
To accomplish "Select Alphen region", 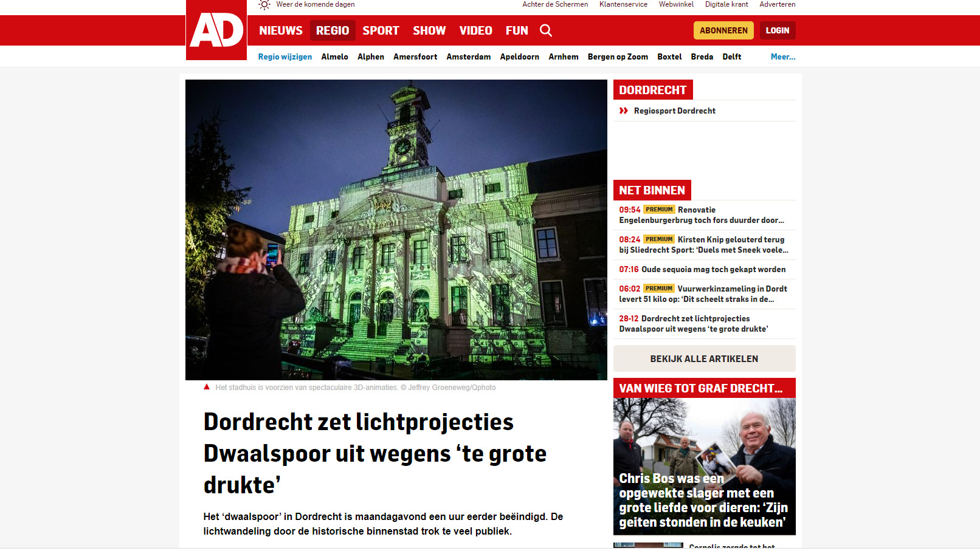I will (371, 56).
